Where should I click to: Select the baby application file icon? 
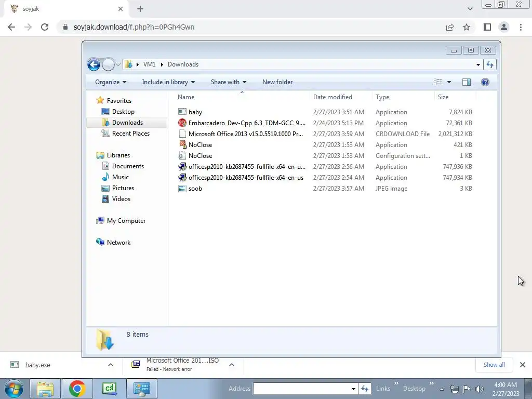(x=182, y=112)
